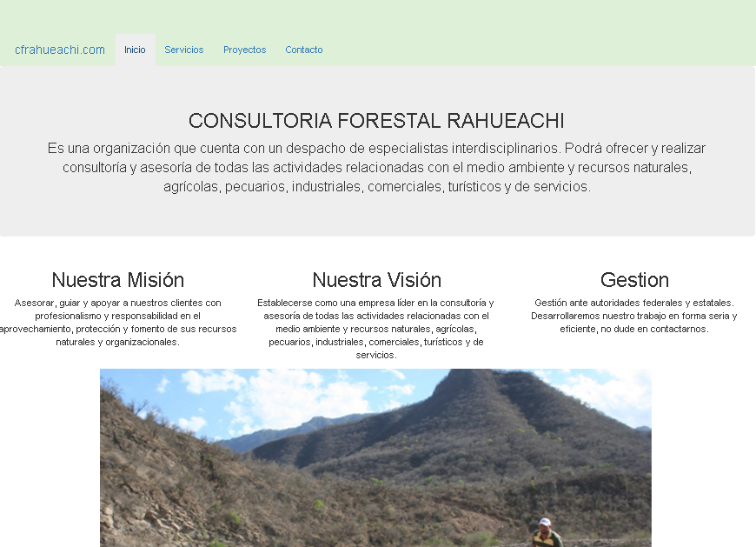Click the empty green header bar above navigation

[x=434, y=17]
